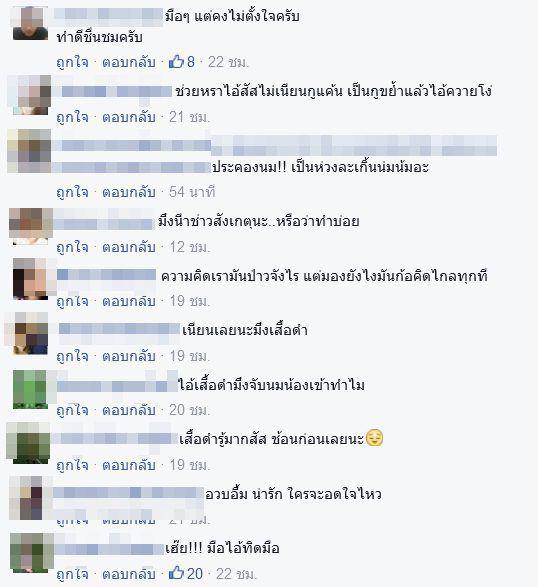Click the 12 ชม. timestamp
This screenshot has height=587, width=538.
point(190,247)
